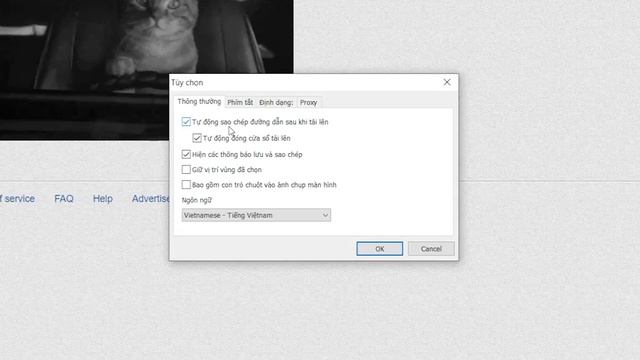Uncheck Tự động sao chép đường dẫn checkbox

186,122
